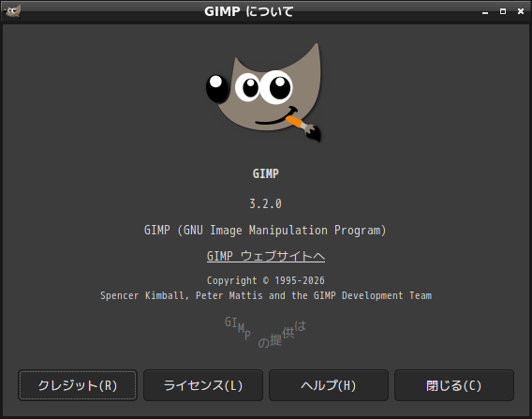
Task: Click Wilber's largest eye
Action: click(x=276, y=87)
